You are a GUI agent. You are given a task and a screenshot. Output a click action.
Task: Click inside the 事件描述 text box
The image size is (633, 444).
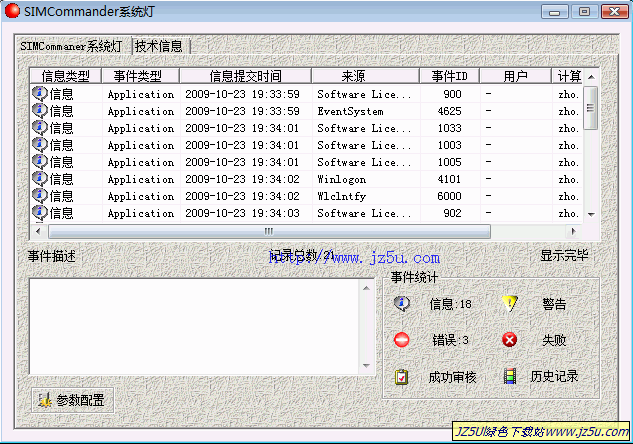coord(195,326)
